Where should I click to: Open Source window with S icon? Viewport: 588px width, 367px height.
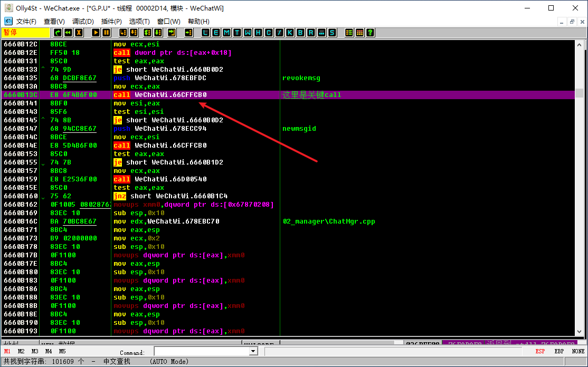pos(332,33)
